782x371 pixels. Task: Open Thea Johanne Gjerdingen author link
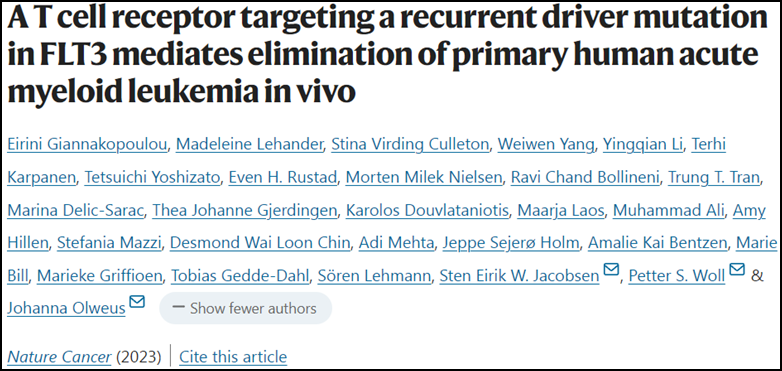(244, 211)
